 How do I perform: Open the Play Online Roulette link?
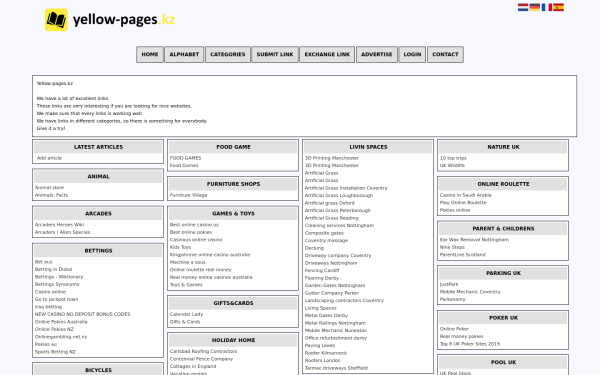(463, 202)
